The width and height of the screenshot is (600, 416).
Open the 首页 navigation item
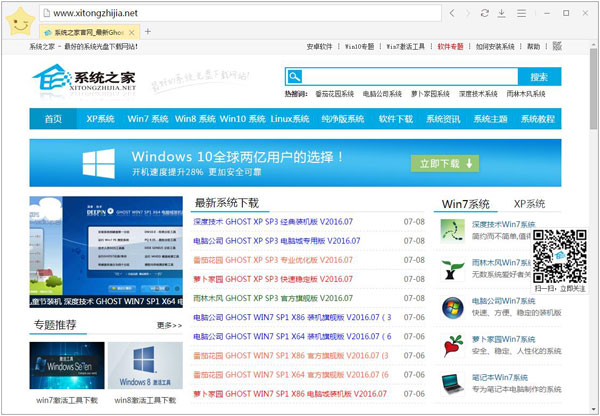tap(53, 119)
